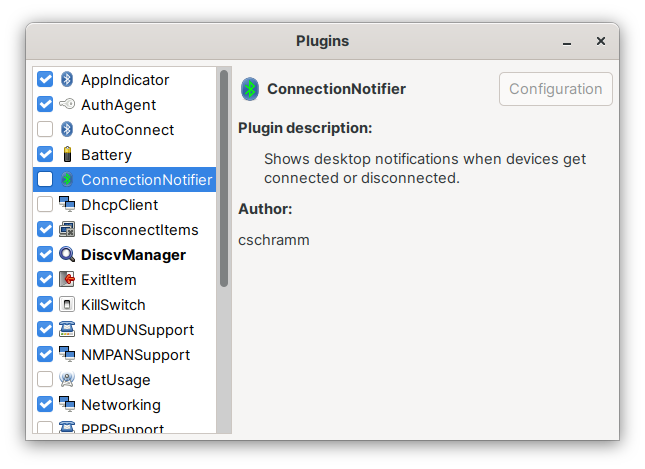The image size is (645, 469).
Task: Select the AuthAgent key icon
Action: [67, 104]
